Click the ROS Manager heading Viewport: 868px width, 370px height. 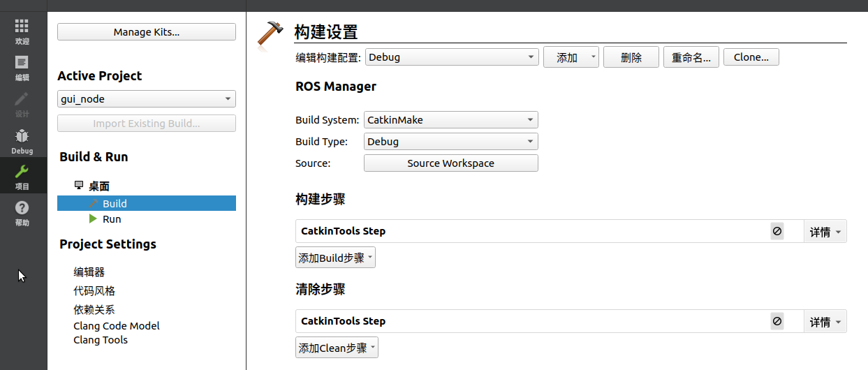click(336, 87)
